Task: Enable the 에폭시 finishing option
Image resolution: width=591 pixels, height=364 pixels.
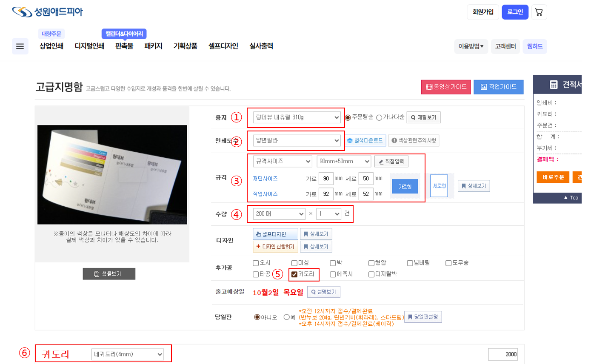Action: (x=333, y=274)
